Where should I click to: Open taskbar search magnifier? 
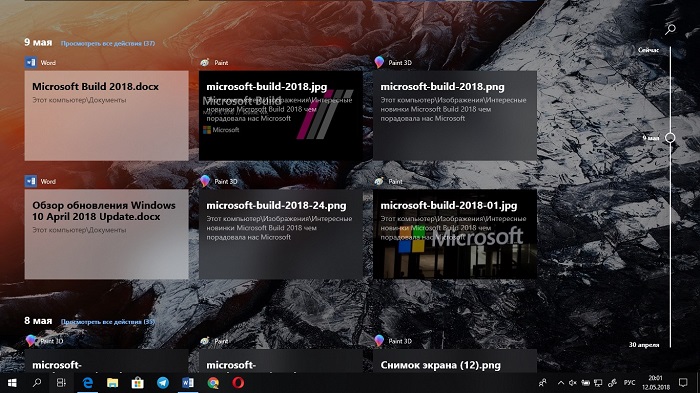pyautogui.click(x=37, y=383)
